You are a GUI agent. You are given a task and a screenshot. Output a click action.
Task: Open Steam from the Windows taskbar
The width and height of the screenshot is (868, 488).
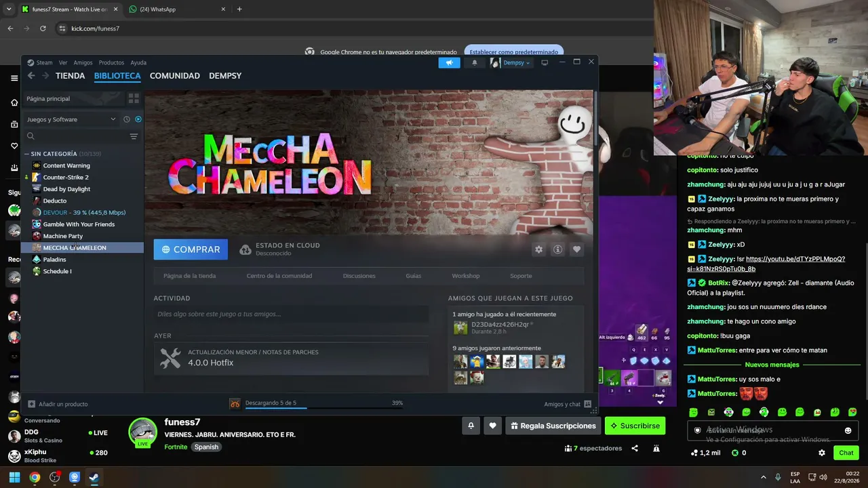[x=94, y=477]
